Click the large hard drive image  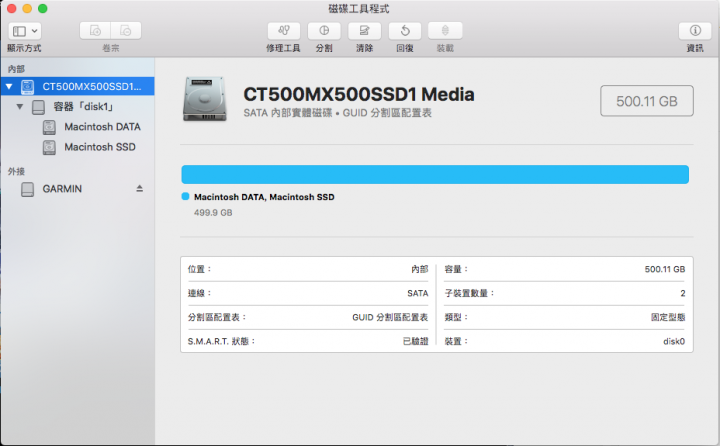pos(205,99)
